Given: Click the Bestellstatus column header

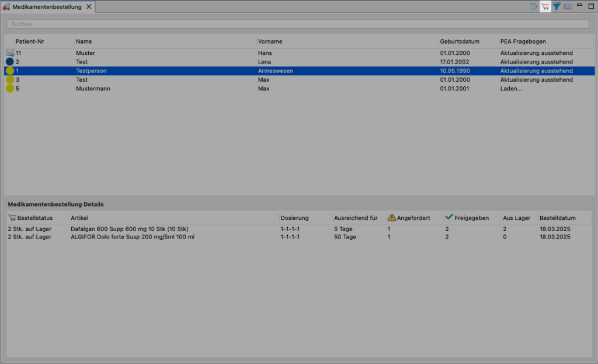Looking at the screenshot, I should click(x=36, y=218).
